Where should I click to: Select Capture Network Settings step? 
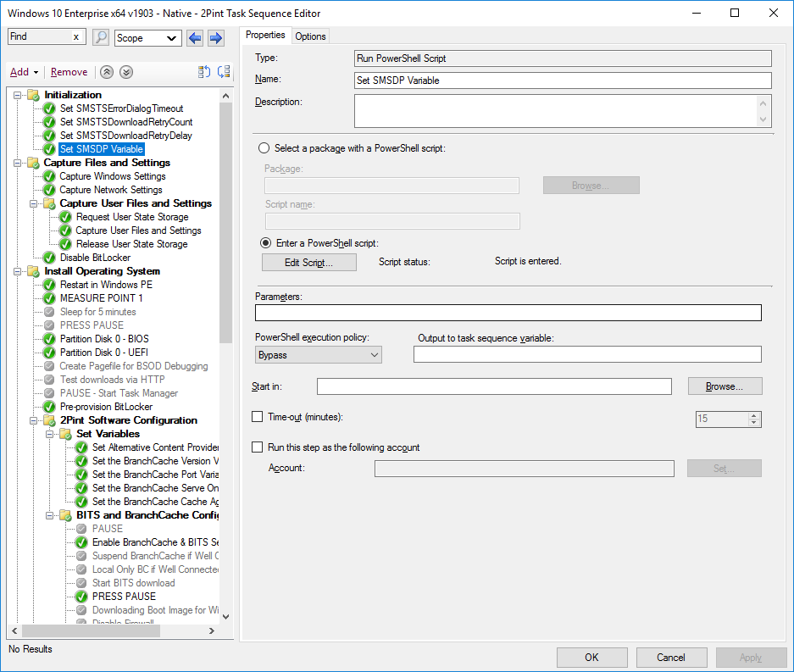coord(111,190)
